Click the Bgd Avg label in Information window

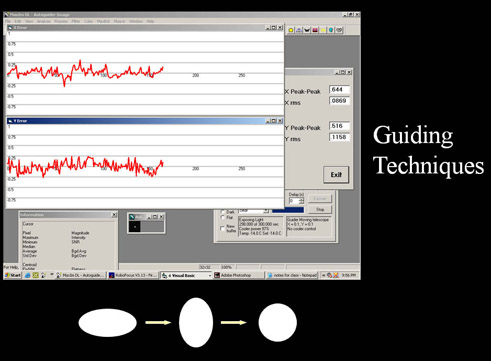tap(79, 251)
